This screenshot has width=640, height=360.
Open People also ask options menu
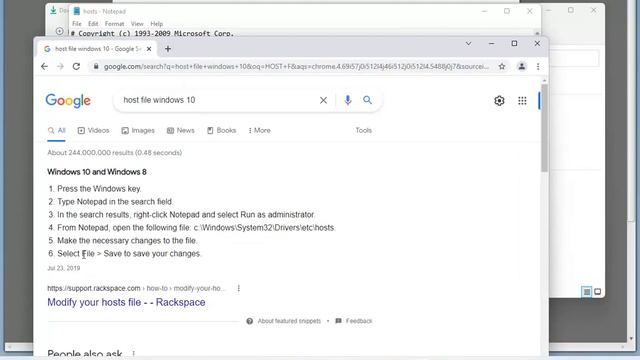pos(133,354)
